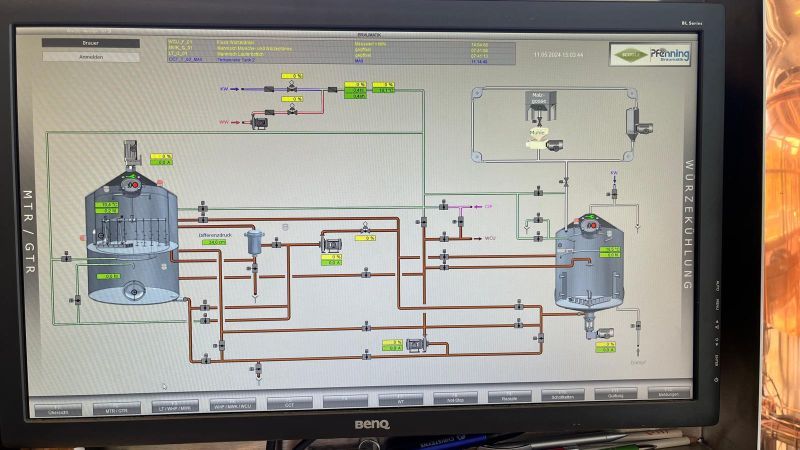This screenshot has width=800, height=450.
Task: Switch to MTR / GTR bottom tab
Action: coord(116,409)
